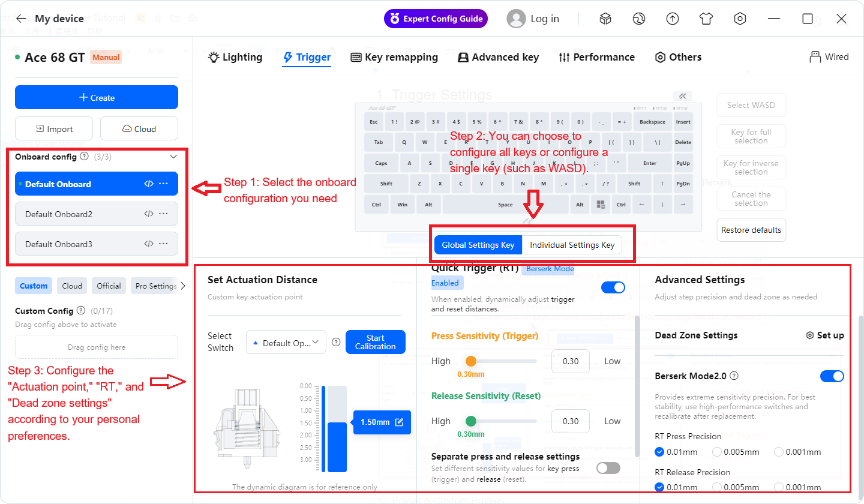Open the Select Switch dropdown
The width and height of the screenshot is (864, 504).
(x=286, y=343)
